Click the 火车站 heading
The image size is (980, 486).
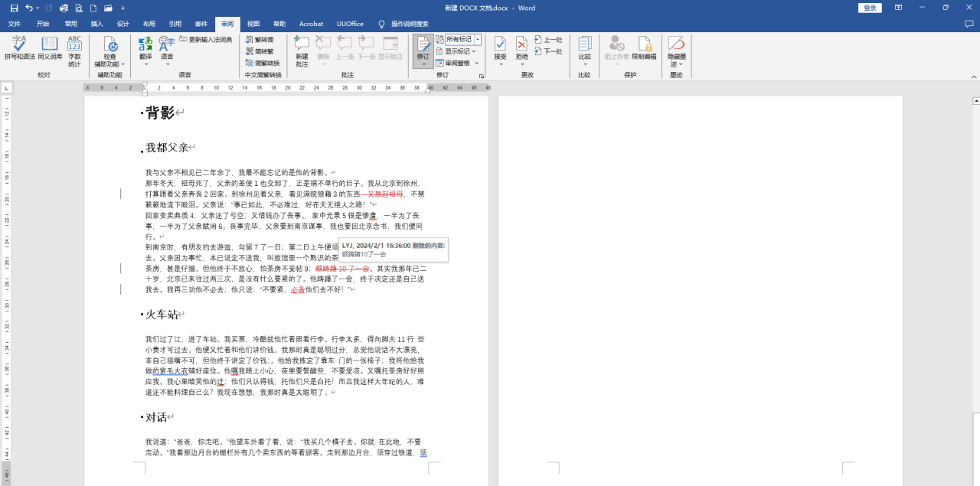click(162, 315)
